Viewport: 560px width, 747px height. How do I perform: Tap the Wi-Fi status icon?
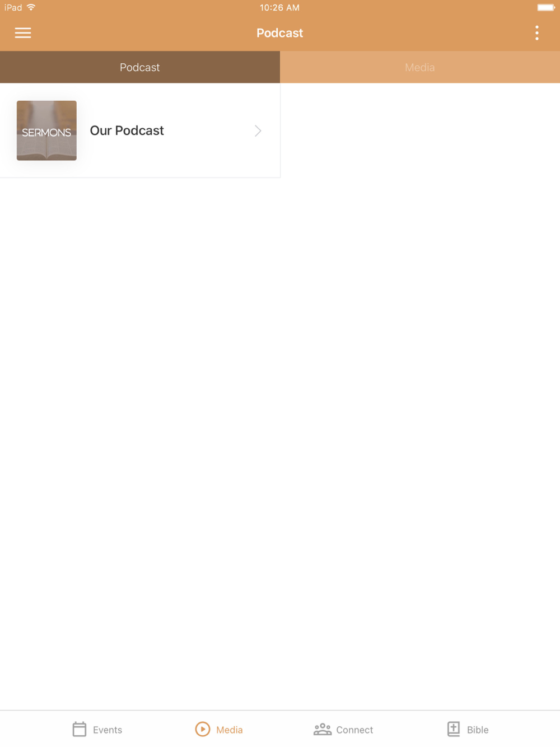point(31,7)
